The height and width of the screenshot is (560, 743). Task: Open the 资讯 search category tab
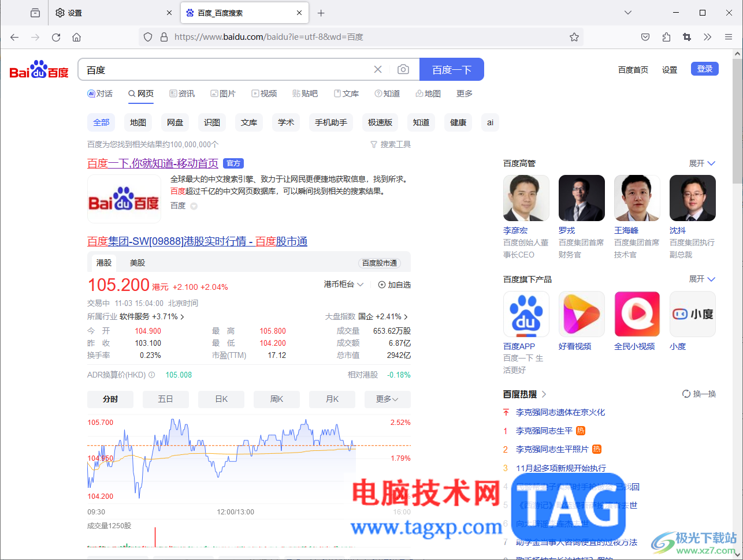182,94
